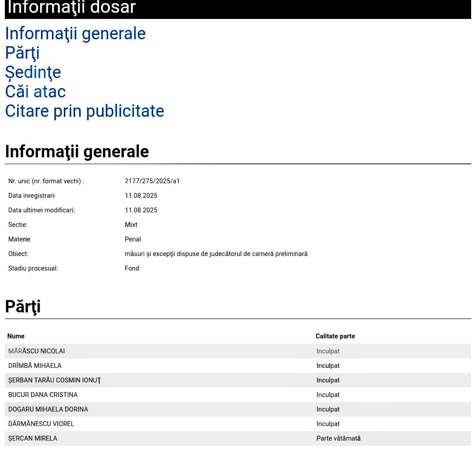Select the BUCUR DANA CRISTINA row
Screen dimensions: 476x456
coord(43,395)
